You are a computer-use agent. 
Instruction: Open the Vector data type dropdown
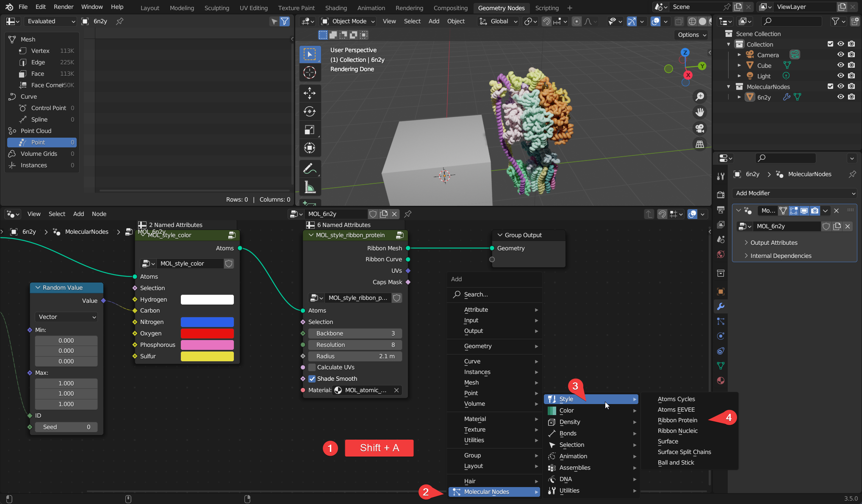click(x=67, y=317)
